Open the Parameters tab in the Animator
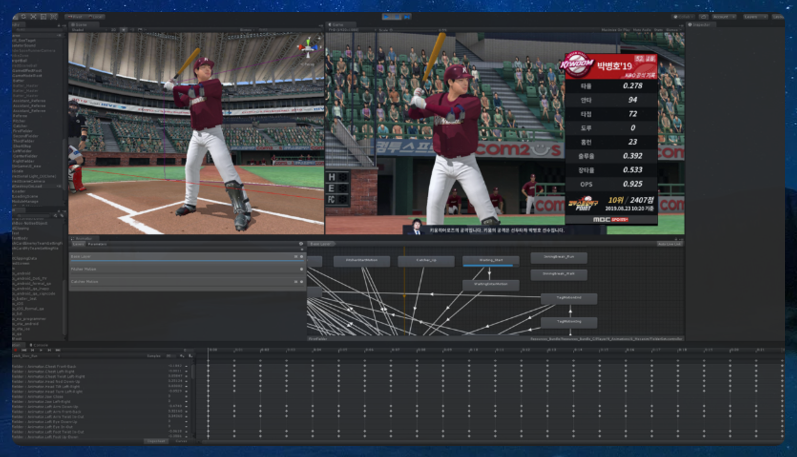This screenshot has height=457, width=797. [97, 244]
